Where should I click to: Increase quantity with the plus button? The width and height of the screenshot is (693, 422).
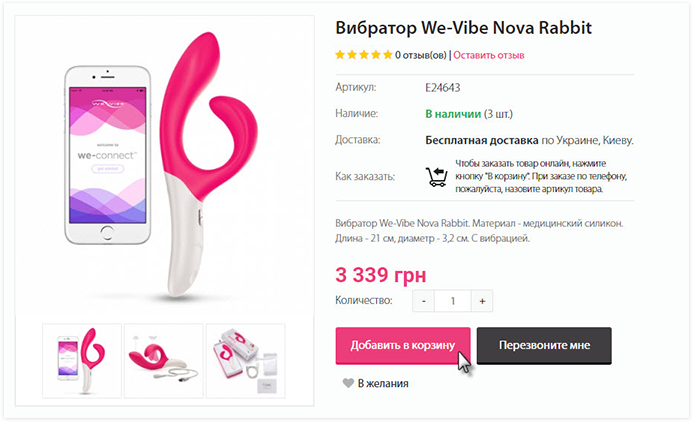tap(482, 301)
